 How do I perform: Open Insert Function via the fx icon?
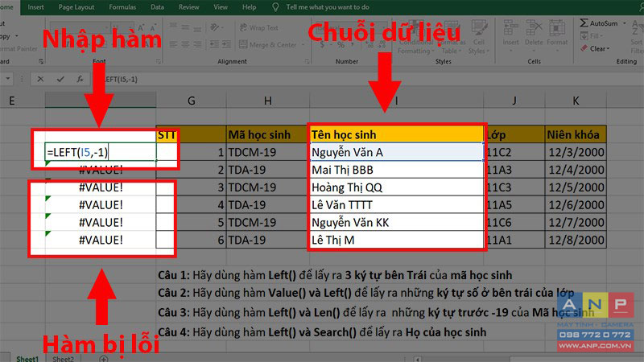tap(80, 79)
